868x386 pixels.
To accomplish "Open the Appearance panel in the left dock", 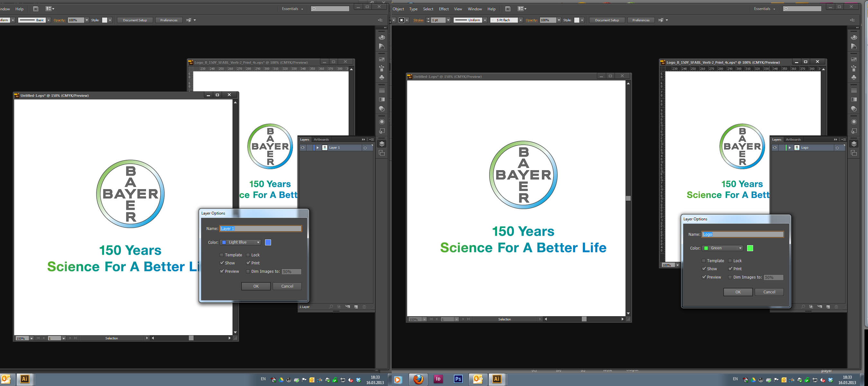I will (x=382, y=122).
